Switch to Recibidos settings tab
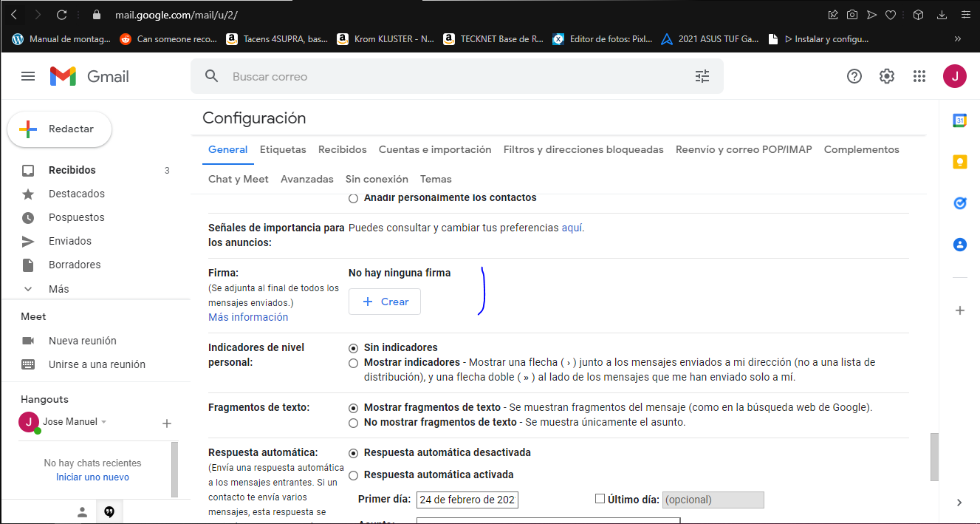 (x=343, y=149)
